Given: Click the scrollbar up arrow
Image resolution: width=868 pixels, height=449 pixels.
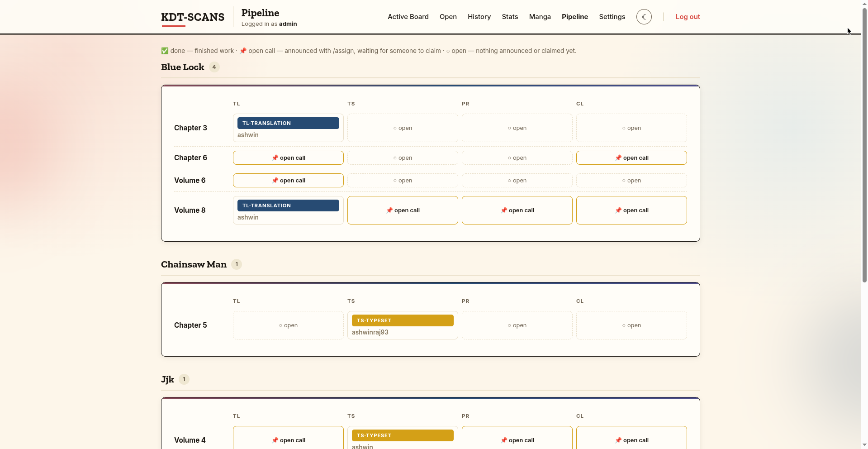Looking at the screenshot, I should pyautogui.click(x=864, y=3).
